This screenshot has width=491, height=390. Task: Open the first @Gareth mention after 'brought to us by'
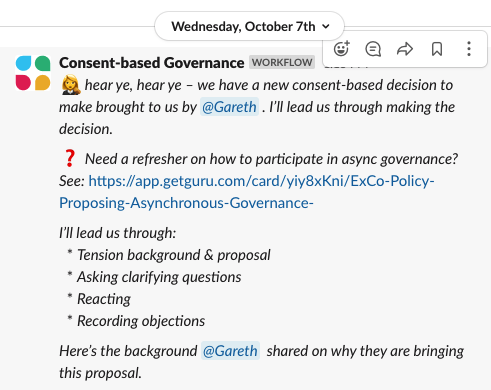click(x=229, y=107)
